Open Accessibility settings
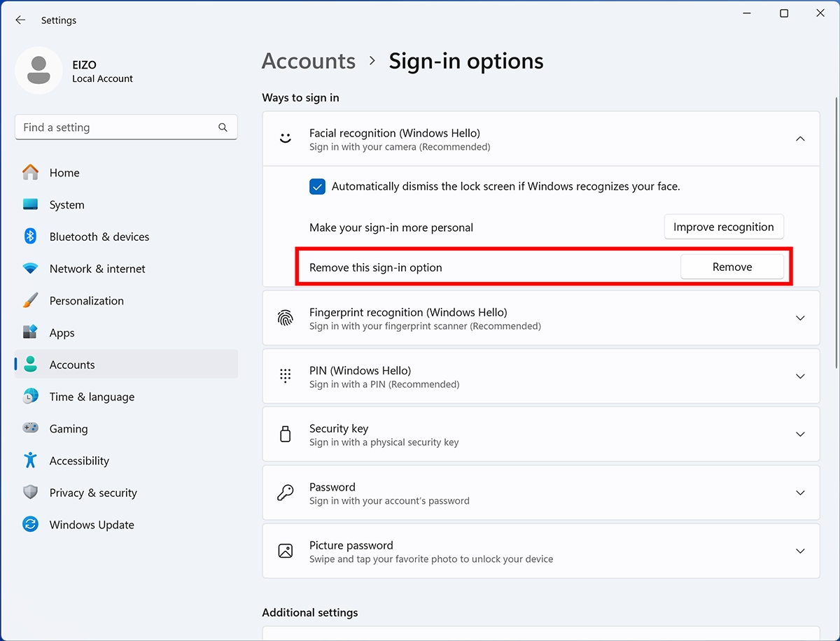Viewport: 840px width, 641px height. coord(126,460)
